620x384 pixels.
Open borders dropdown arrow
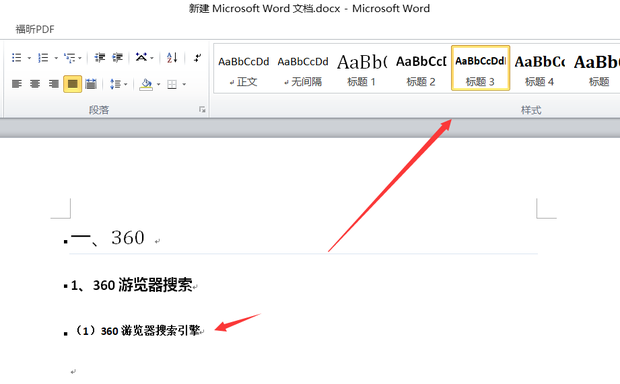(x=184, y=84)
